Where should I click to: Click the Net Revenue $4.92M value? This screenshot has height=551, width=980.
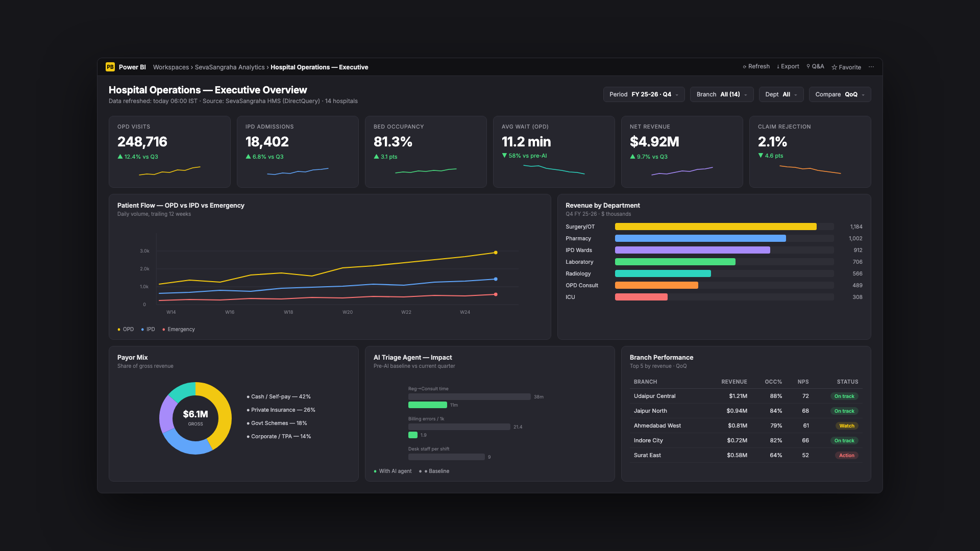(x=654, y=142)
